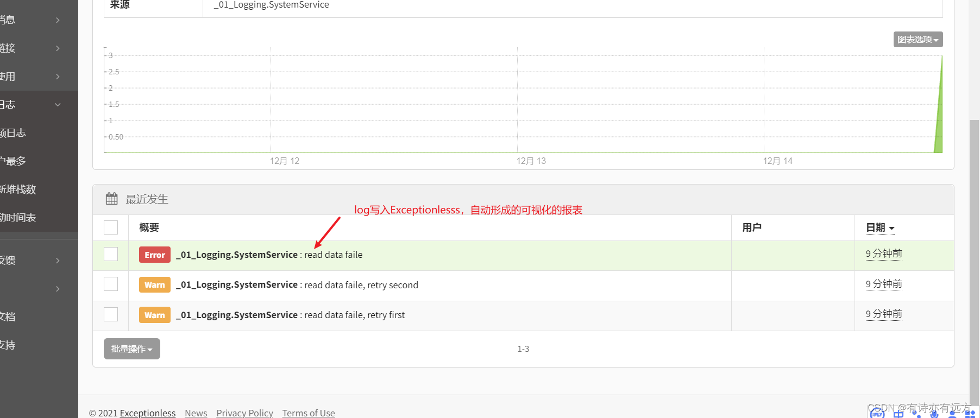Viewport: 980px width, 418px height.
Task: Click the 最近发生 panel heading
Action: tap(147, 199)
